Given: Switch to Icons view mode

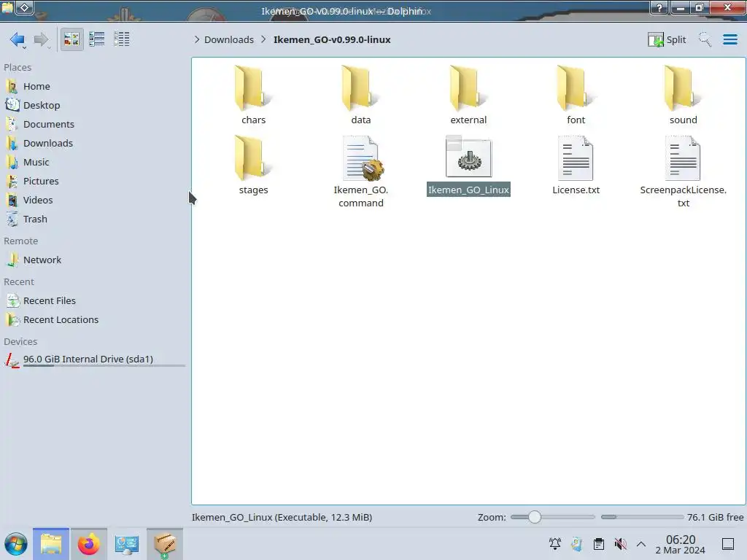Looking at the screenshot, I should click(x=71, y=39).
